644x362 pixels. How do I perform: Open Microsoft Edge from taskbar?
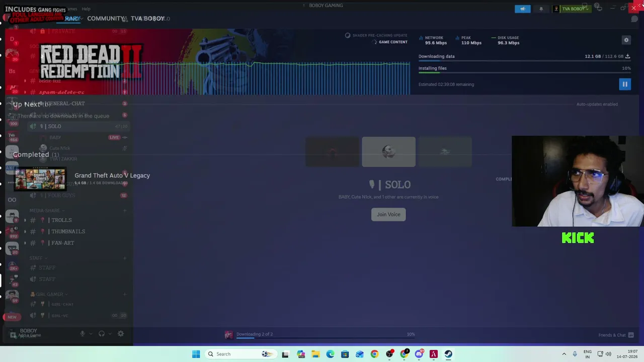click(x=330, y=354)
